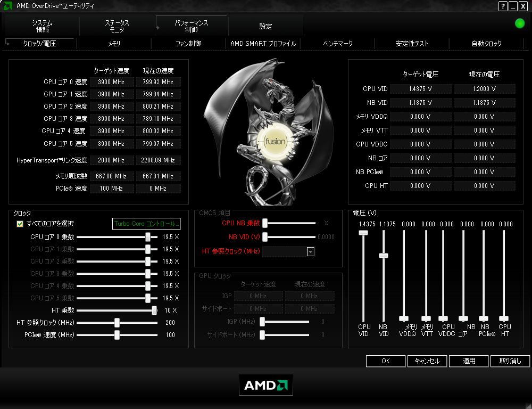The height and width of the screenshot is (409, 532).
Task: Click PCIe 速度 (MHz) slider handle
Action: point(117,334)
